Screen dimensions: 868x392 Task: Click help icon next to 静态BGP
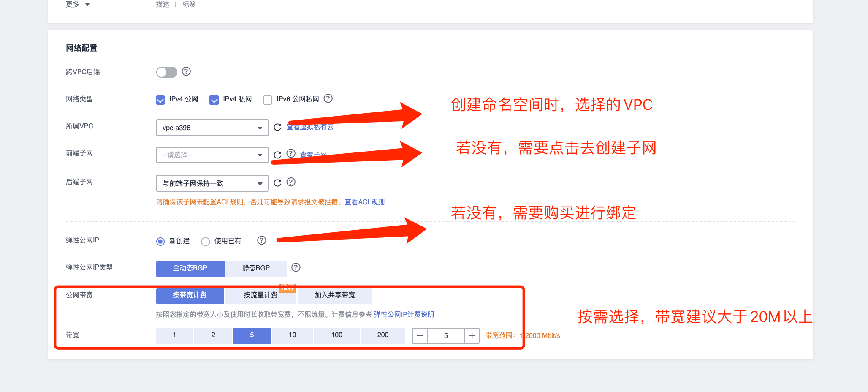pyautogui.click(x=296, y=267)
